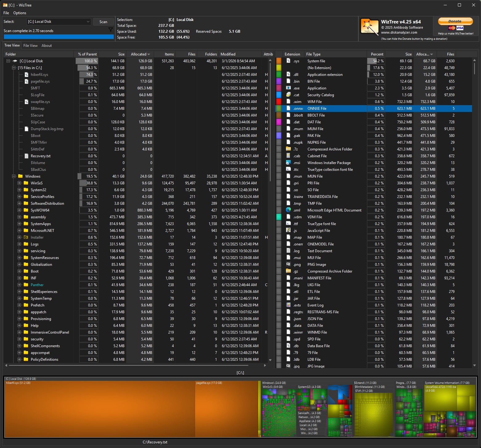Click the .ttc font collection icon
Viewport: 481px width, 448px height.
point(288,169)
